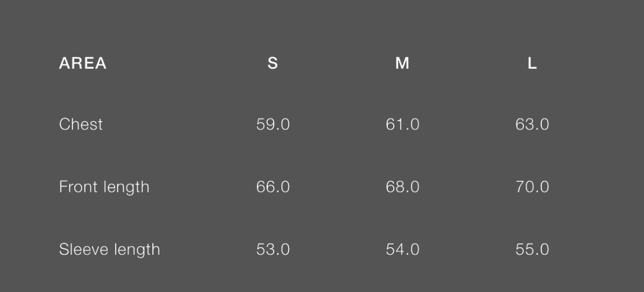The width and height of the screenshot is (644, 292).
Task: Pick the Sleeve length value 54.0
Action: pyautogui.click(x=402, y=249)
